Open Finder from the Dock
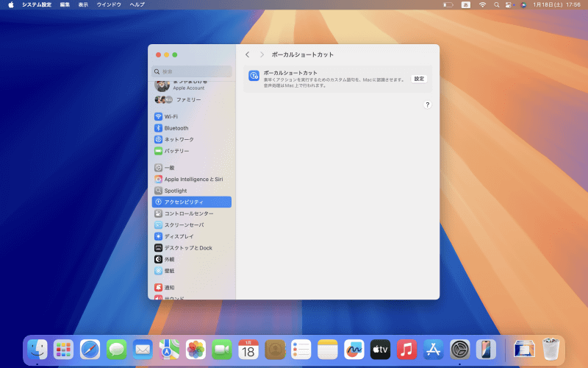 click(37, 350)
